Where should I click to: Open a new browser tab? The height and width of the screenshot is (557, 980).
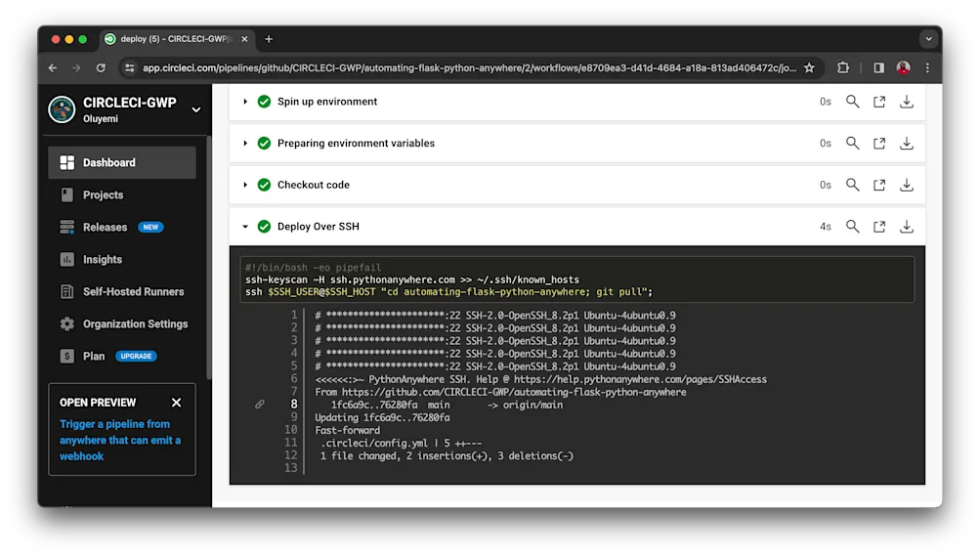(x=269, y=39)
